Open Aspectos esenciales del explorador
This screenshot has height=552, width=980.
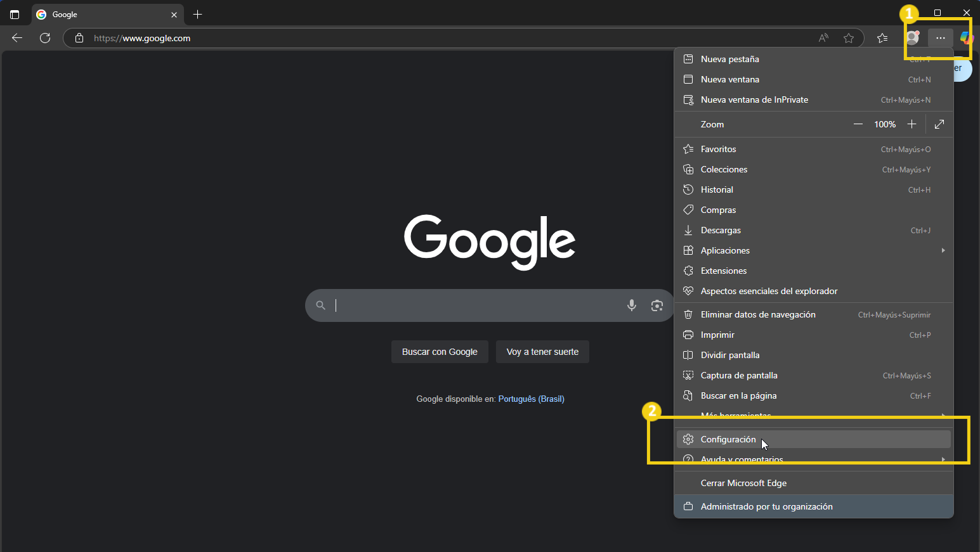point(813,291)
